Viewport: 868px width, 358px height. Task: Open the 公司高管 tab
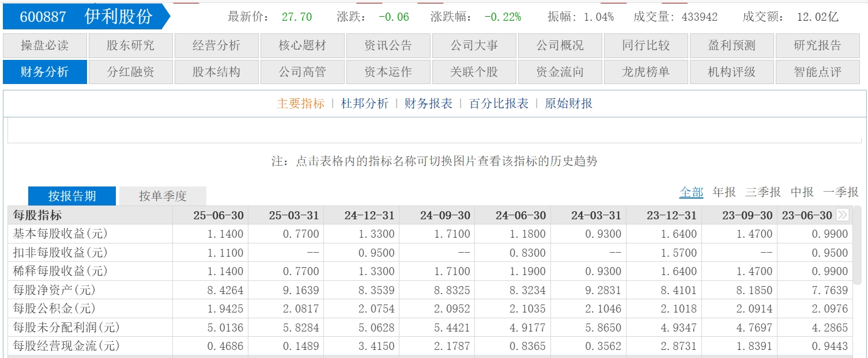point(303,72)
